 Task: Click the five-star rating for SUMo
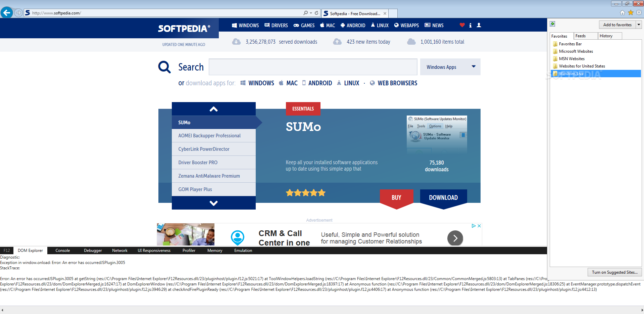(306, 193)
